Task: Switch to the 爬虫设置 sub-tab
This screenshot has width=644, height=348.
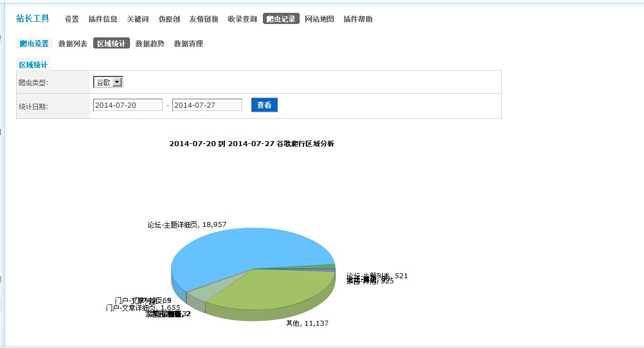Action: pos(35,43)
